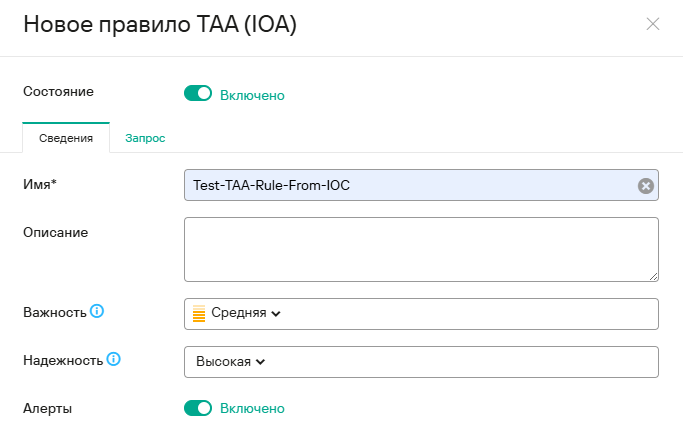
Task: Click the Включено text beside Алерты
Action: point(252,409)
